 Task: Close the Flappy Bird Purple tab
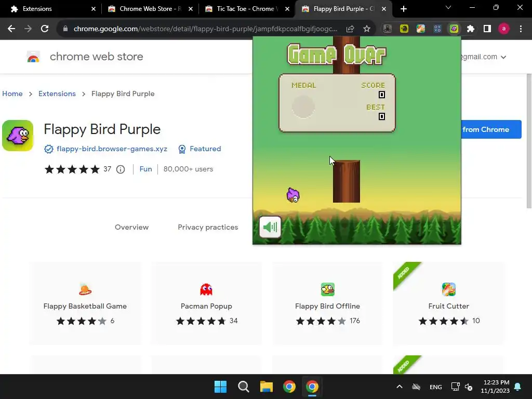pos(384,9)
